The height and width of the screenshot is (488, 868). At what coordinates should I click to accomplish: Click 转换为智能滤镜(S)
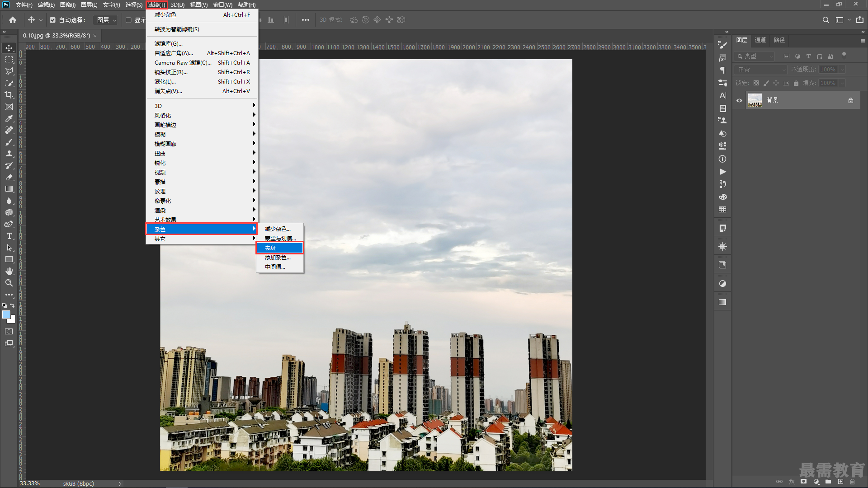pyautogui.click(x=202, y=29)
